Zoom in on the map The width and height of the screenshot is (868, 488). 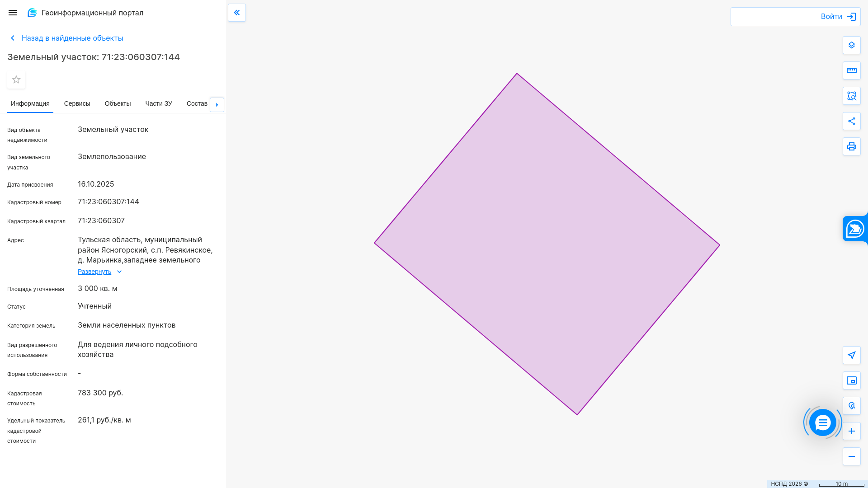click(x=851, y=431)
